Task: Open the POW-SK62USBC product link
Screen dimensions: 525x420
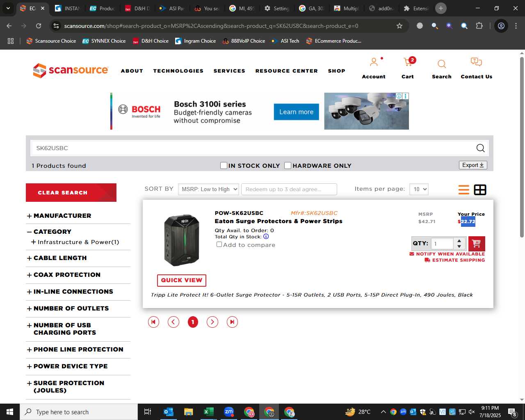Action: point(239,213)
